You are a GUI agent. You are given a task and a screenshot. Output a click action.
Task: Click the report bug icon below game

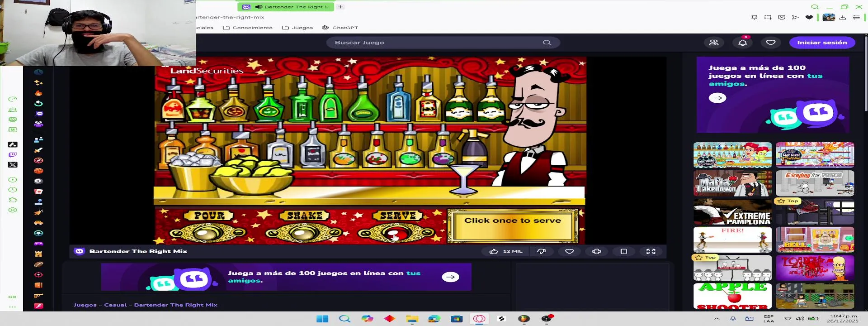[x=597, y=251]
